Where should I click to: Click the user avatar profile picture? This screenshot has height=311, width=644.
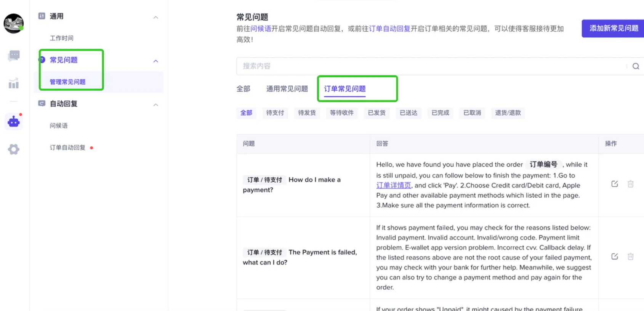pos(14,24)
